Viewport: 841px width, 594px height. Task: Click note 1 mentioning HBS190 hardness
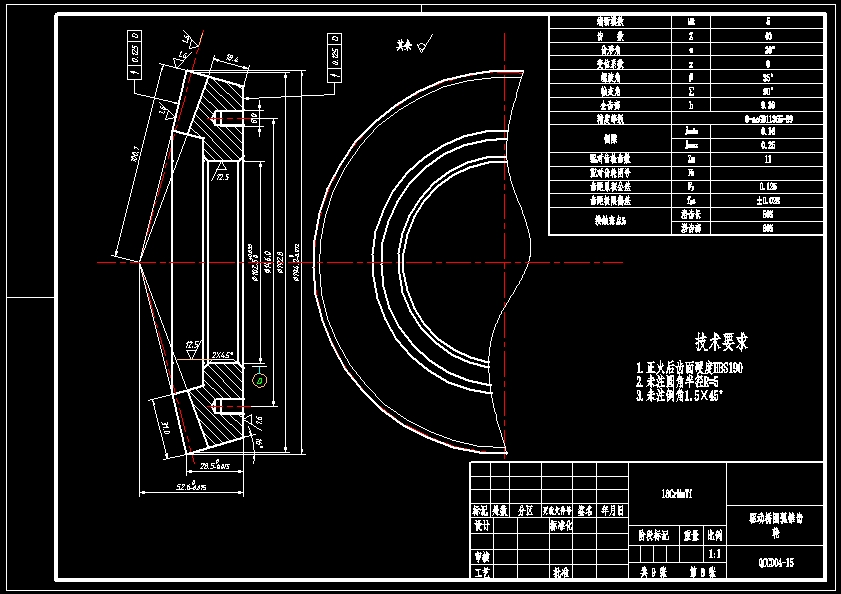[690, 368]
